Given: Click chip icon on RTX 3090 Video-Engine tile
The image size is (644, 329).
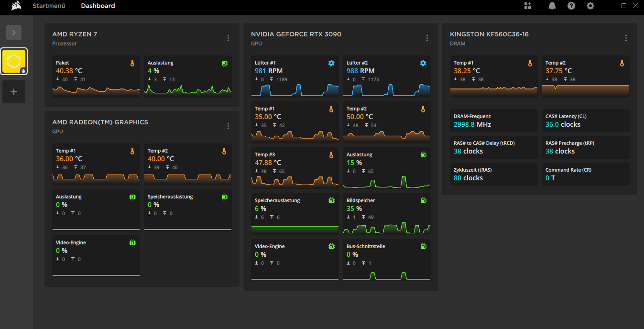Looking at the screenshot, I should [x=331, y=247].
